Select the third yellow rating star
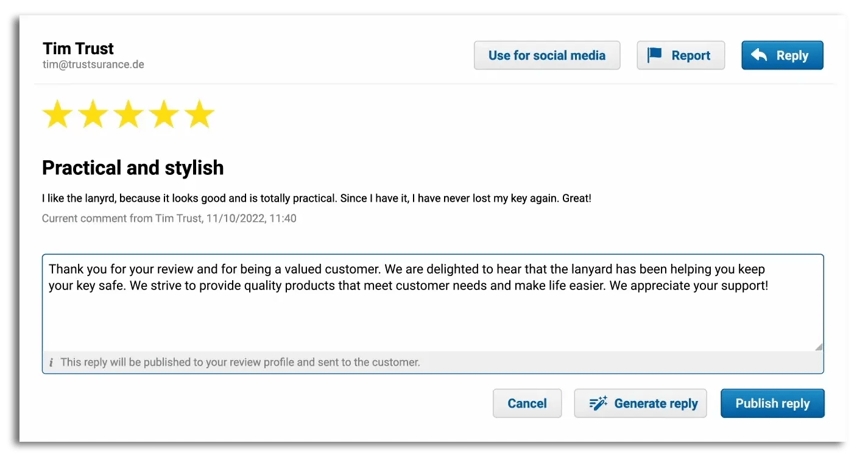 pos(129,115)
